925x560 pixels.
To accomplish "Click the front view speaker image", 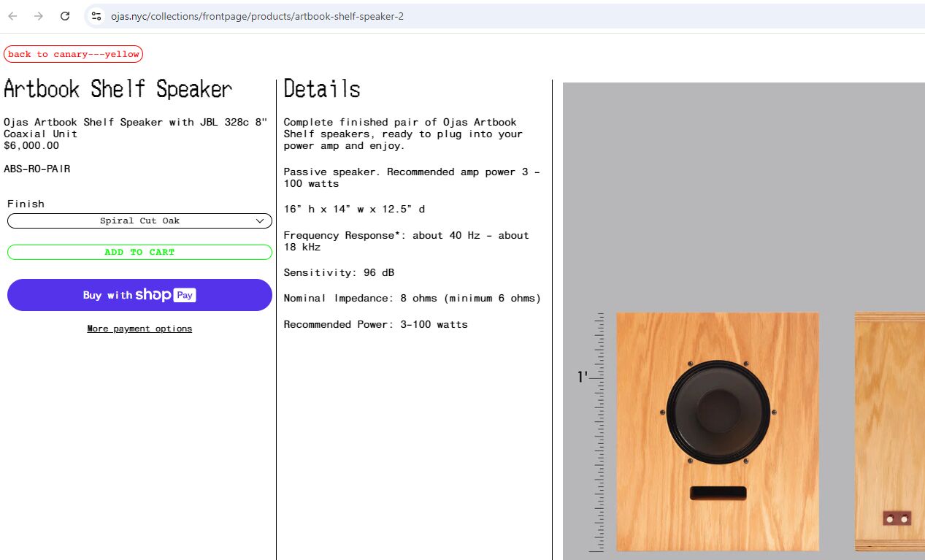I will pyautogui.click(x=718, y=431).
